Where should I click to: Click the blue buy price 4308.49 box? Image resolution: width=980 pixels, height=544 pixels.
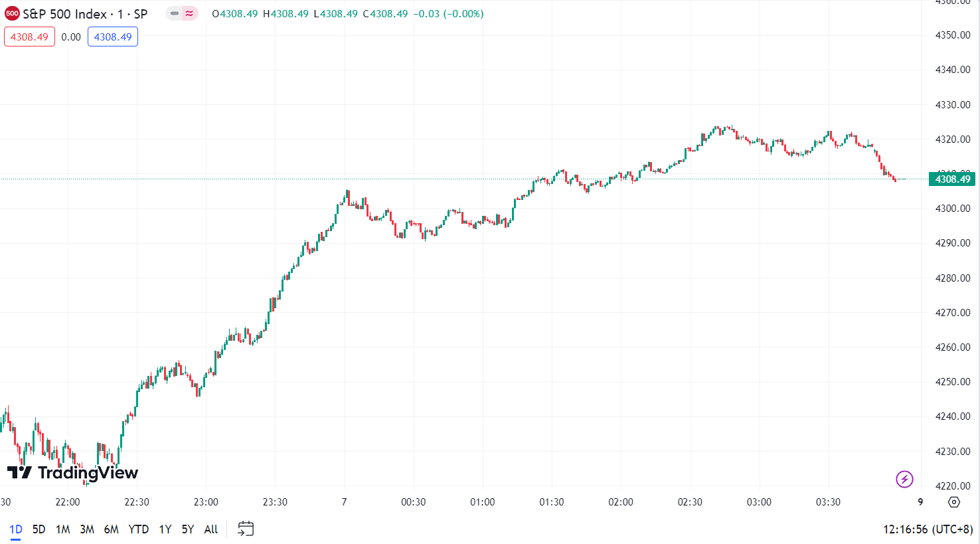pos(113,37)
